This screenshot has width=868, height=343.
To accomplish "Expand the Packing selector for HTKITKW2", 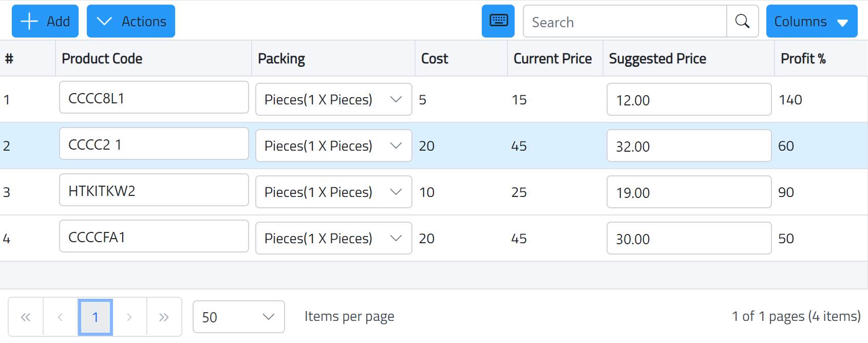I will (395, 192).
